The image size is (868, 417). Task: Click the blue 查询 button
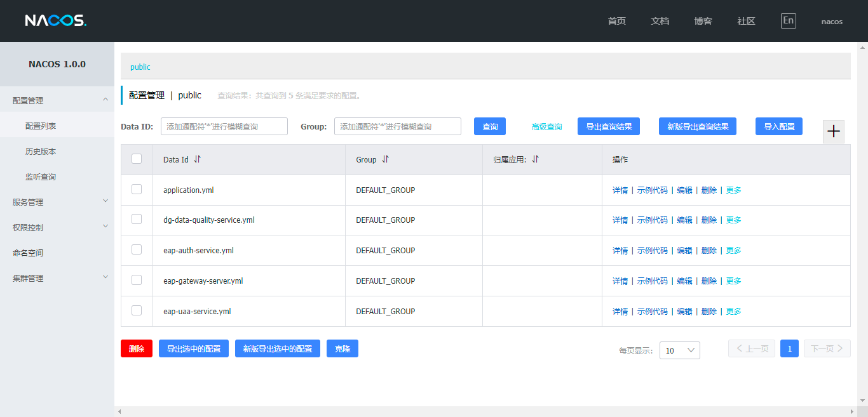(490, 126)
